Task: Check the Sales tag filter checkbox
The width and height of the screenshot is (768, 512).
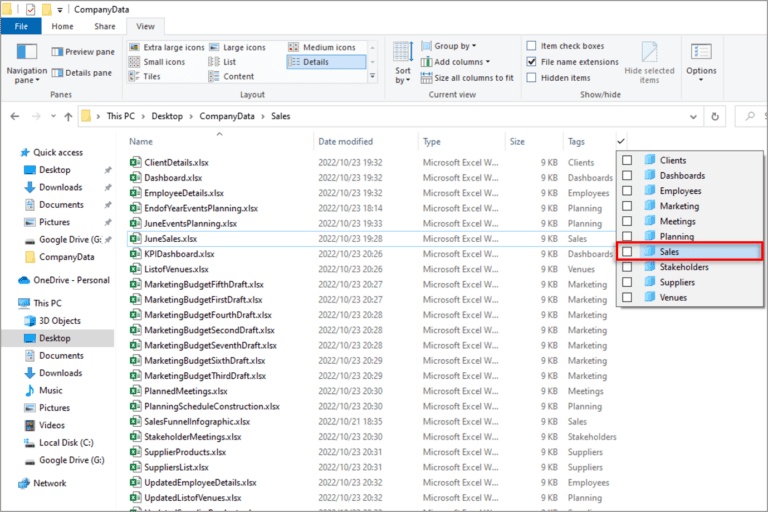Action: 627,252
